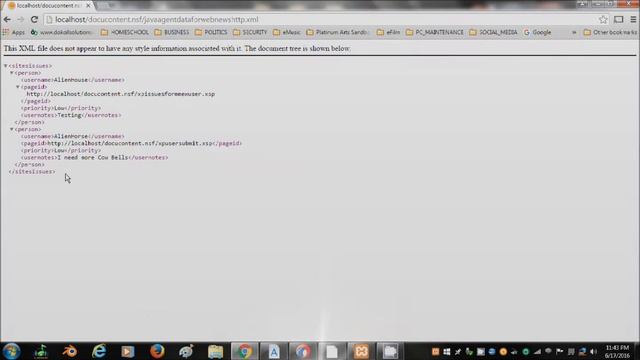
Task: Click the browser forward arrow
Action: [20, 19]
